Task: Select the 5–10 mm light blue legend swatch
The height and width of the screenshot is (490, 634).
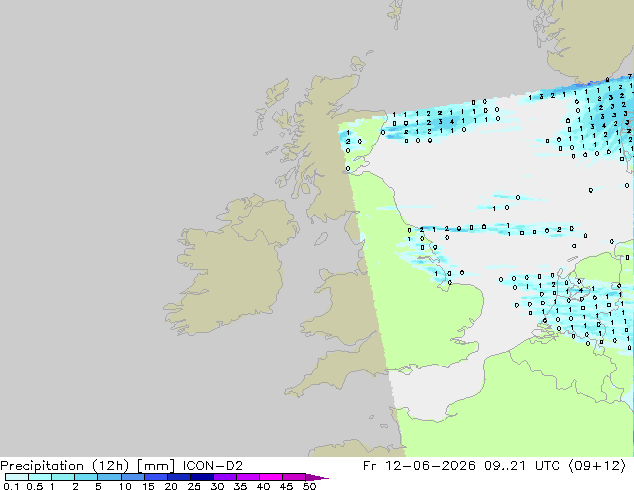Action: [x=110, y=477]
